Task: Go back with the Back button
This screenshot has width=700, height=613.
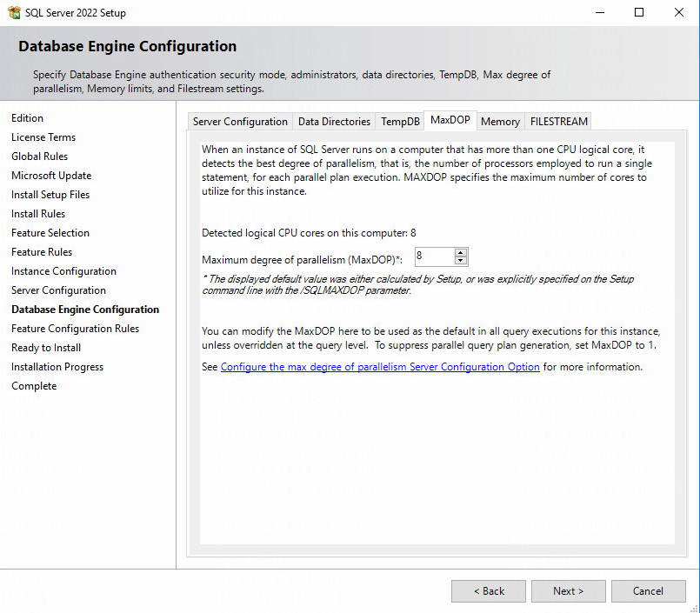Action: (489, 591)
